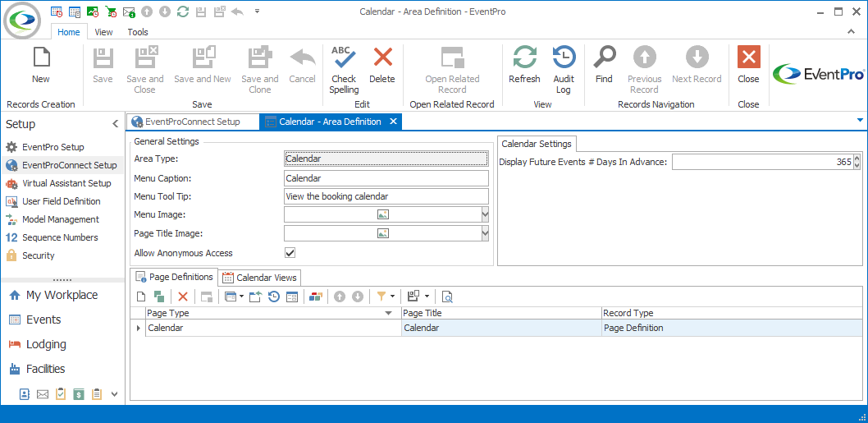Viewport: 868px width, 423px height.
Task: Open User Field Definition in the sidebar
Action: pyautogui.click(x=61, y=201)
